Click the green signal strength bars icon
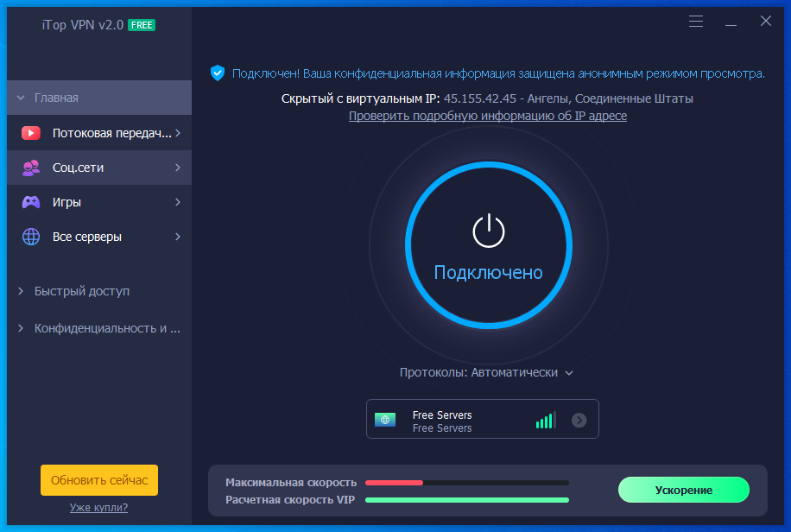 point(545,421)
